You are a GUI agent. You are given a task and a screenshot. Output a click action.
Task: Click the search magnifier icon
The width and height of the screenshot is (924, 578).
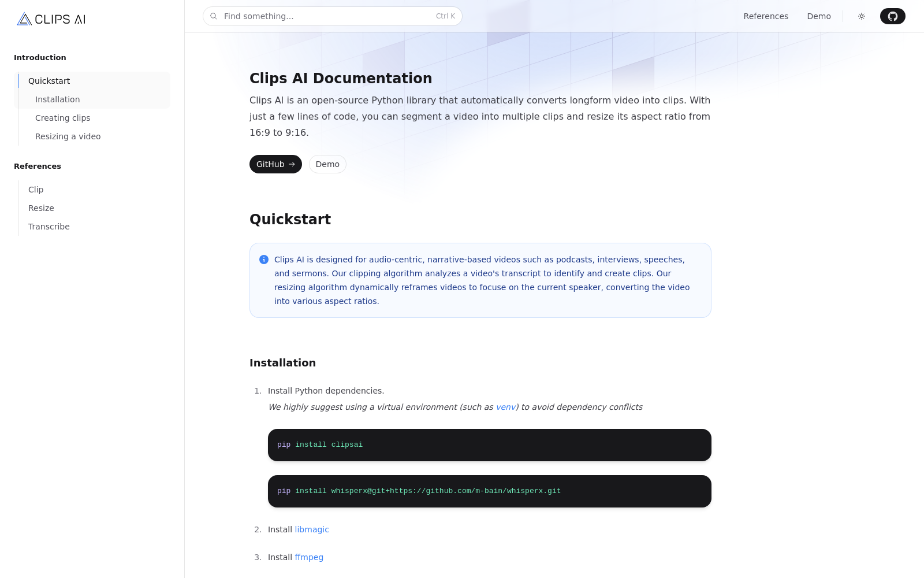tap(214, 16)
